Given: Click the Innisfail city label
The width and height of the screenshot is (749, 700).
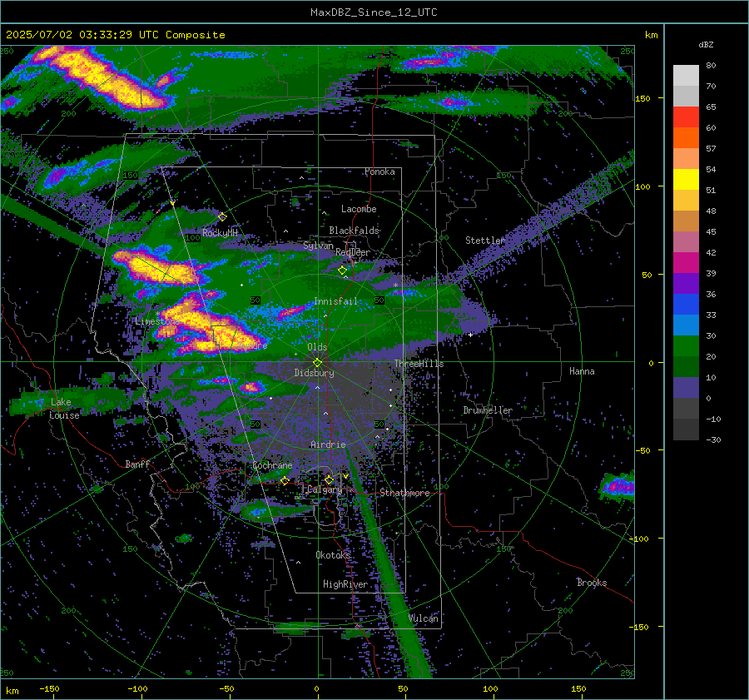Looking at the screenshot, I should click(x=336, y=301).
